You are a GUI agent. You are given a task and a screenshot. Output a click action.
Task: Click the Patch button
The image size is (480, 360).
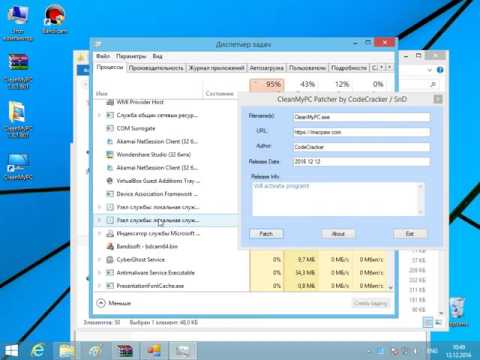pos(266,234)
